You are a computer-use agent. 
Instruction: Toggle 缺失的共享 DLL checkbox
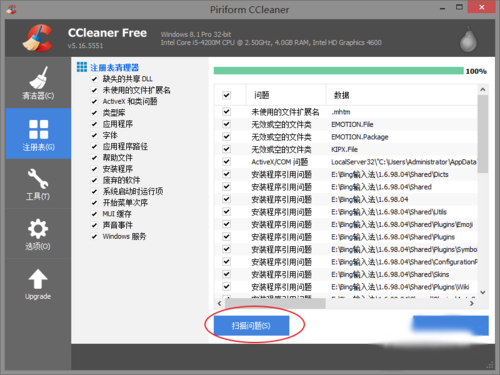94,79
